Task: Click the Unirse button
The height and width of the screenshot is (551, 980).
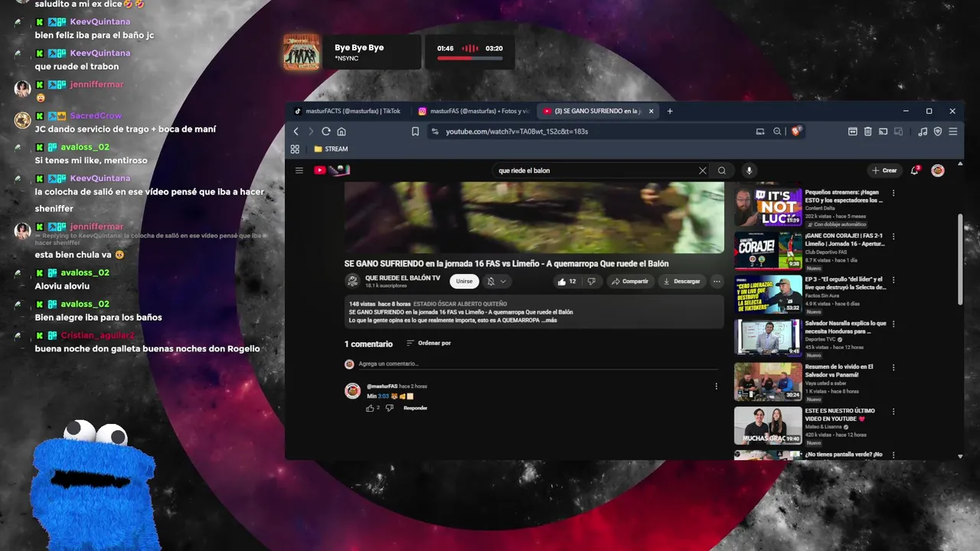Action: tap(464, 282)
